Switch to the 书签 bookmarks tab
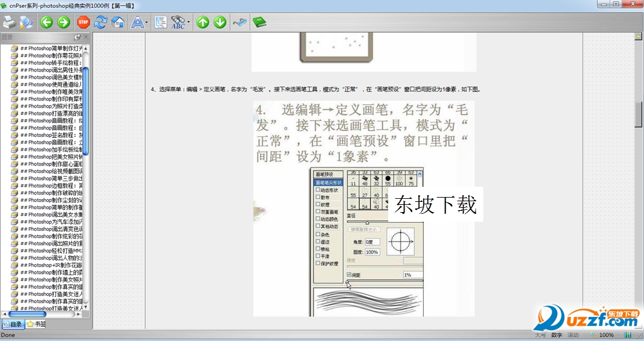644x341 pixels. tap(36, 324)
